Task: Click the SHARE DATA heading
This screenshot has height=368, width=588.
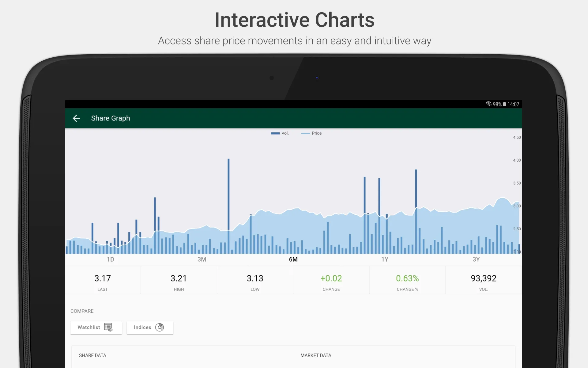Action: click(x=92, y=355)
